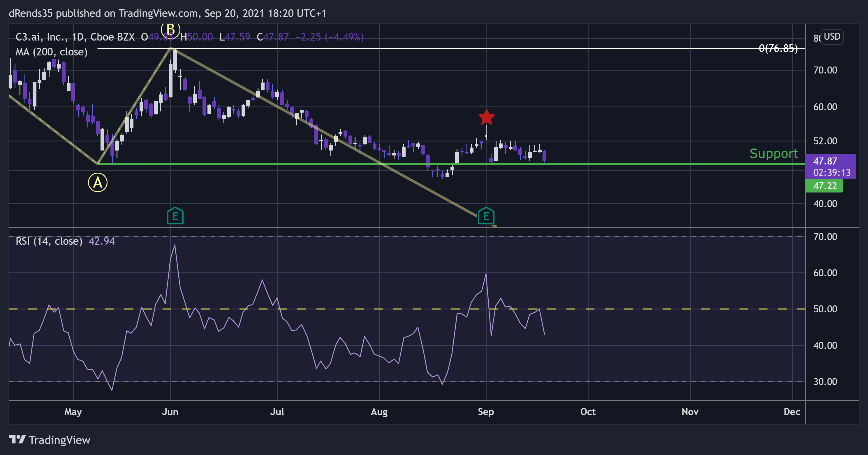Click the RSI axis 30.00 tick
This screenshot has width=868, height=455.
[x=825, y=382]
